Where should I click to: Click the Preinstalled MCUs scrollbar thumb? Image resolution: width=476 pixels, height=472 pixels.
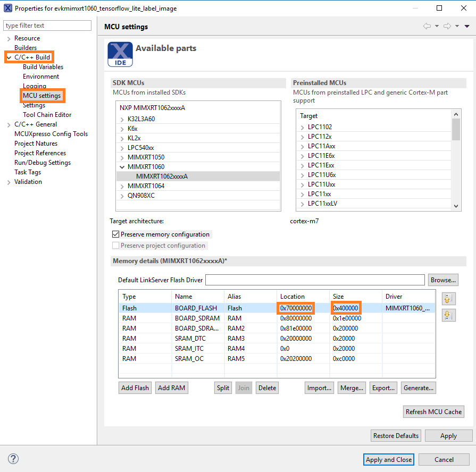456,130
